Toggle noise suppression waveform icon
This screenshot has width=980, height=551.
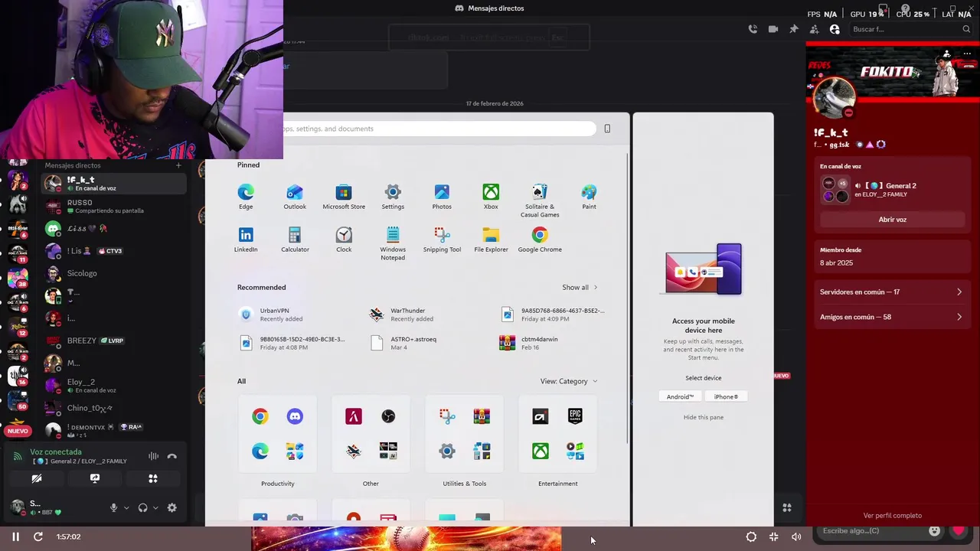[153, 457]
